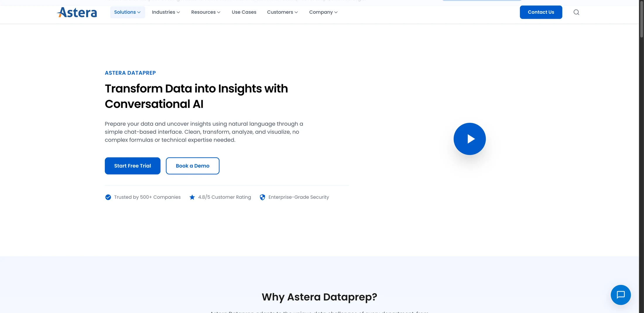The width and height of the screenshot is (644, 313).
Task: Play the hero video
Action: coord(470,139)
